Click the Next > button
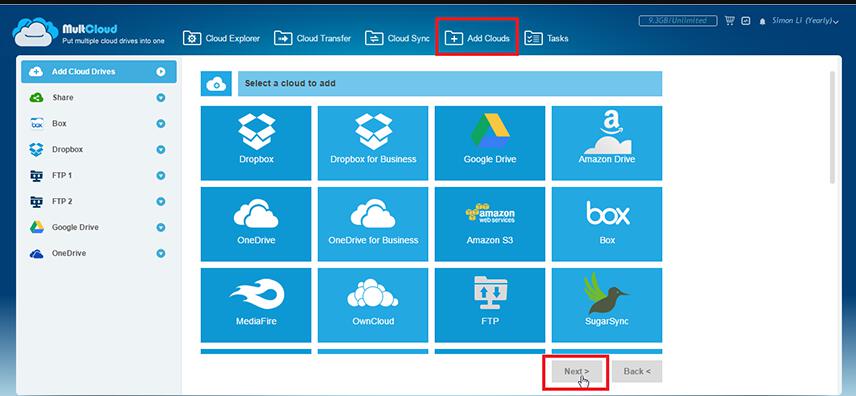856x396 pixels. click(576, 371)
